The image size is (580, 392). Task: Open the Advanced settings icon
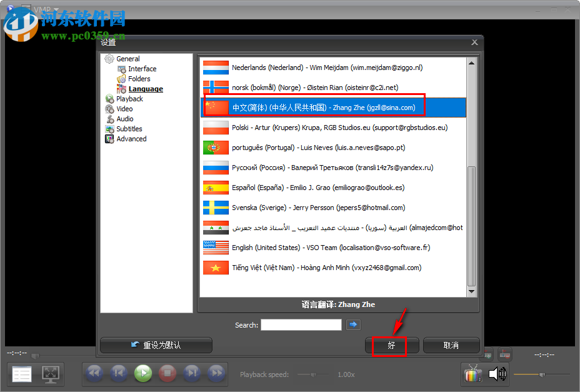(110, 138)
